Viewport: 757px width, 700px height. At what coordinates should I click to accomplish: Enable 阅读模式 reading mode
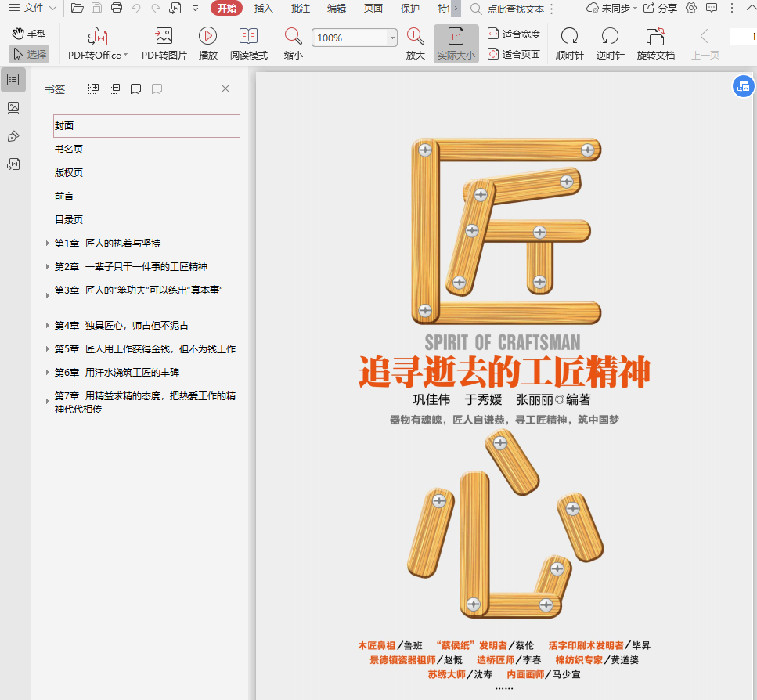click(x=249, y=43)
